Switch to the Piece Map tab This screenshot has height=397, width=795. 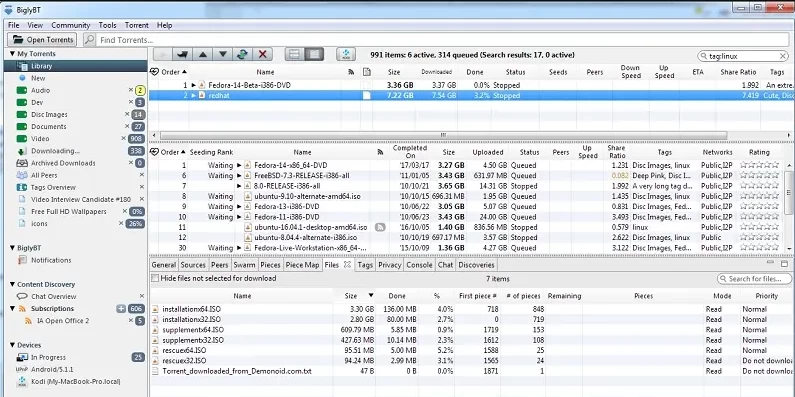[302, 265]
